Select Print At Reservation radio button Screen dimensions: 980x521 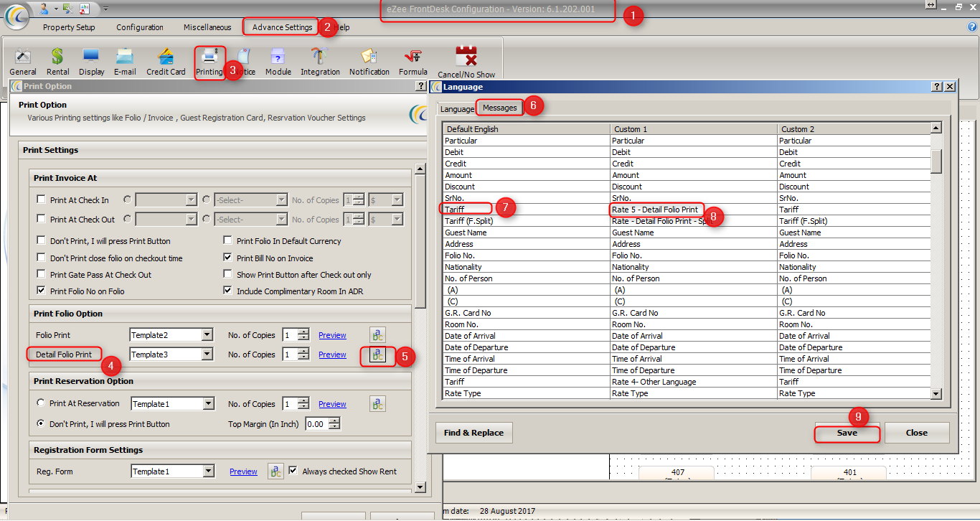(41, 403)
